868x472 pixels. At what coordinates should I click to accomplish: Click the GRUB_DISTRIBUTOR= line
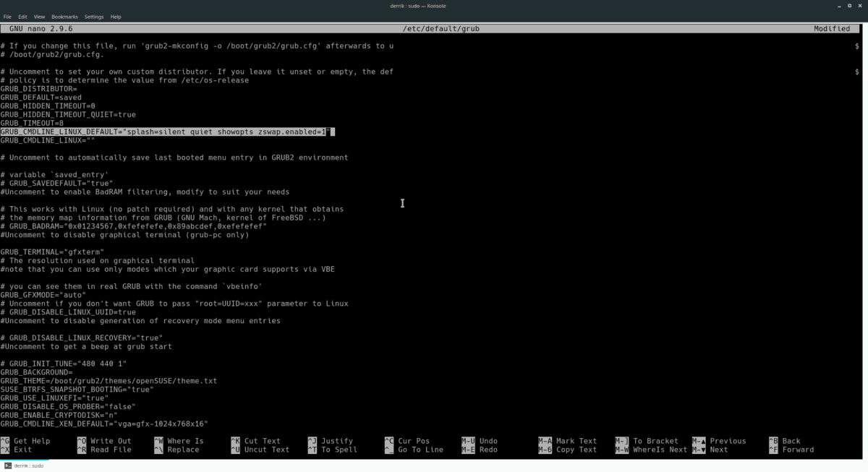click(x=38, y=88)
